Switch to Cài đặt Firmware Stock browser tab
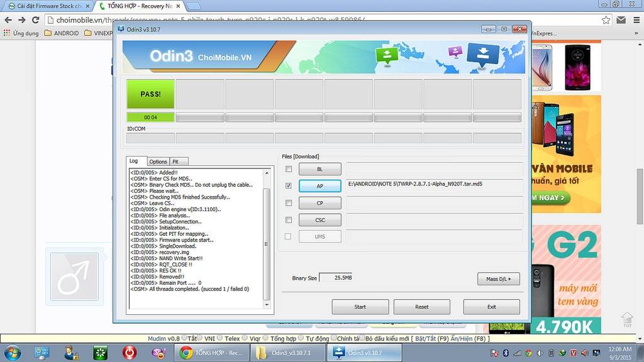Screen dimensions: 644x362 (48, 6)
